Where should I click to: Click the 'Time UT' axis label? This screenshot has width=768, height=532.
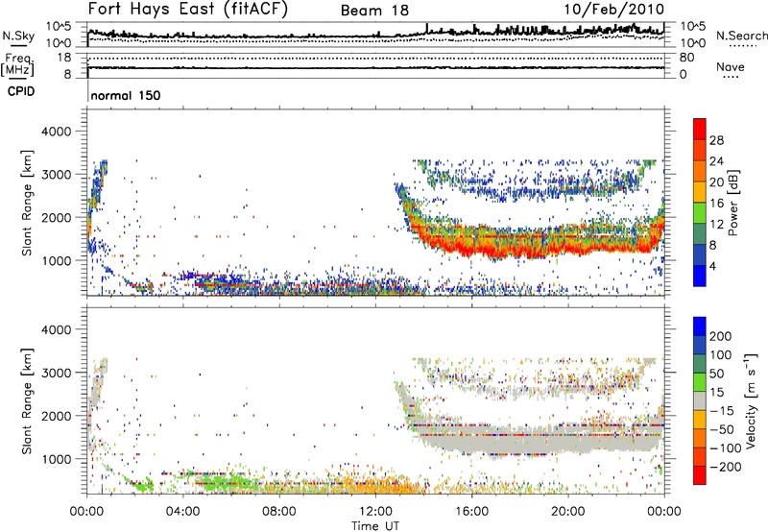tap(375, 525)
